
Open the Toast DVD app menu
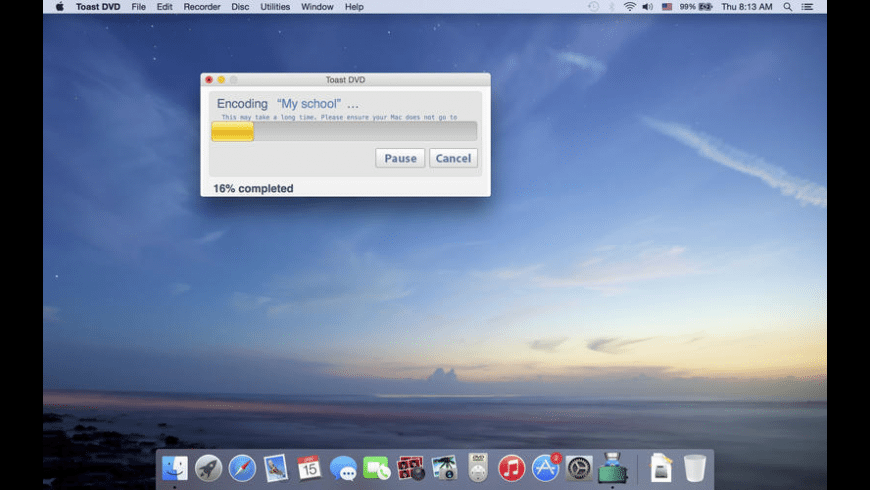coord(98,7)
